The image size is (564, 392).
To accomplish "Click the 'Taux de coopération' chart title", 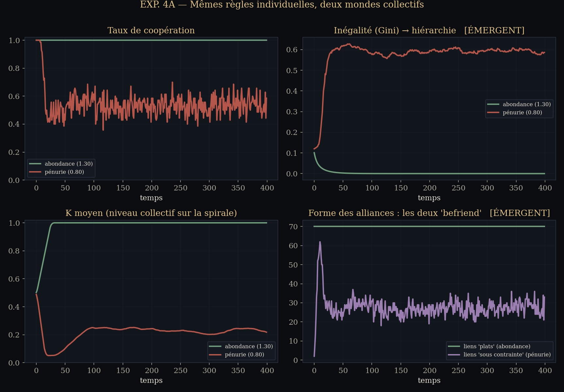I will [151, 30].
